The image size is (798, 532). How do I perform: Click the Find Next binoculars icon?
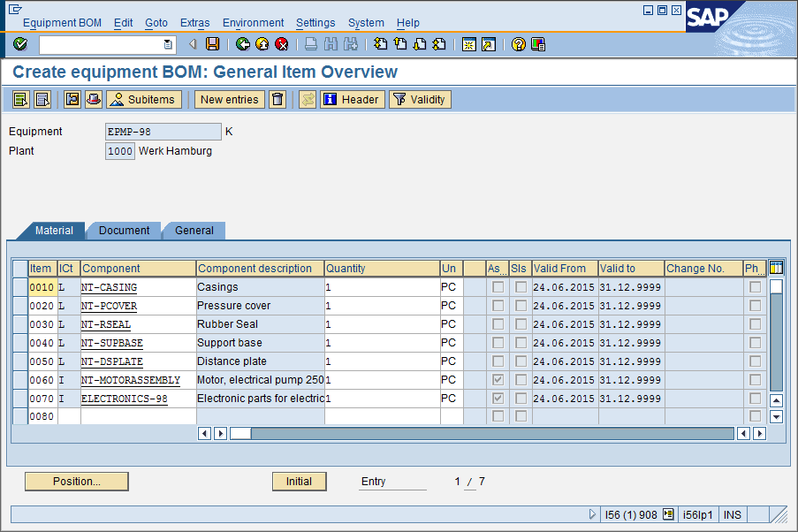coord(351,44)
